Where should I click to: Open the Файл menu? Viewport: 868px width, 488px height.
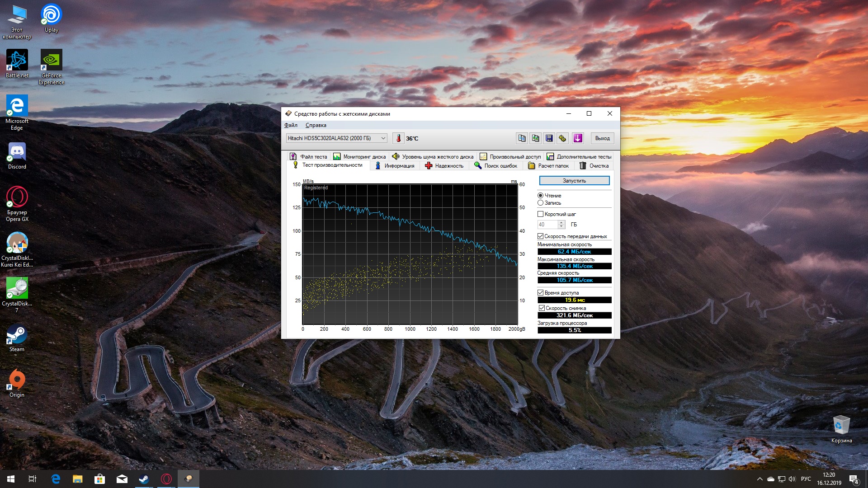(291, 125)
